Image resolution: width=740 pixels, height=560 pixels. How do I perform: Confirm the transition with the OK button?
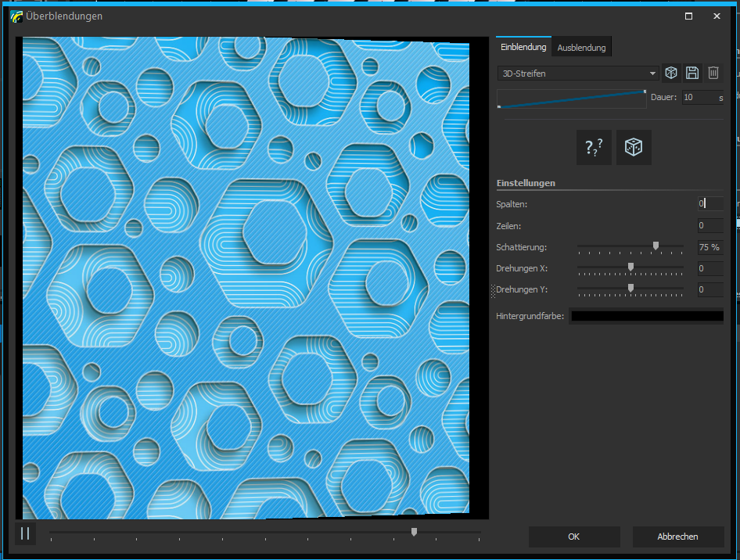574,537
